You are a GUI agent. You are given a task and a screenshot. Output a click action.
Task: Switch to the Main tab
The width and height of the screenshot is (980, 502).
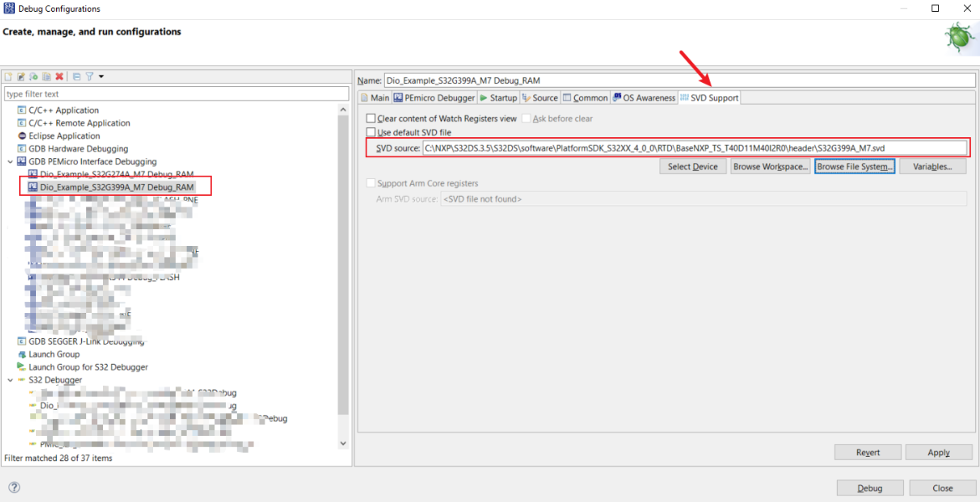[375, 98]
